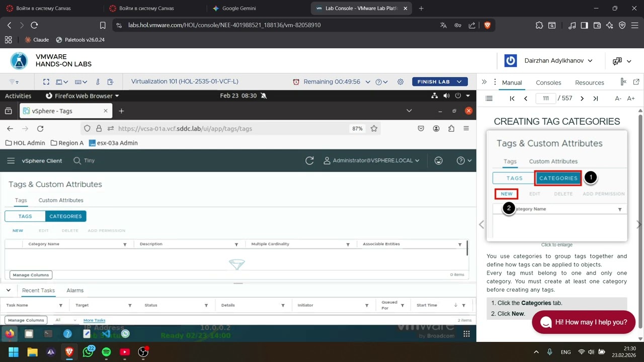Filter the Associable Entities column
The width and height of the screenshot is (644, 362).
click(x=460, y=244)
